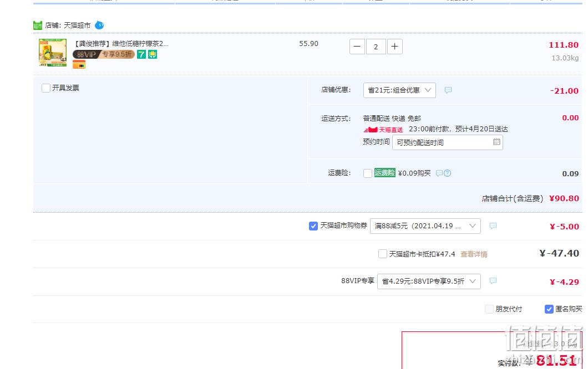Click the 运费险 comment bubble icon
The image size is (588, 369).
coord(439,173)
